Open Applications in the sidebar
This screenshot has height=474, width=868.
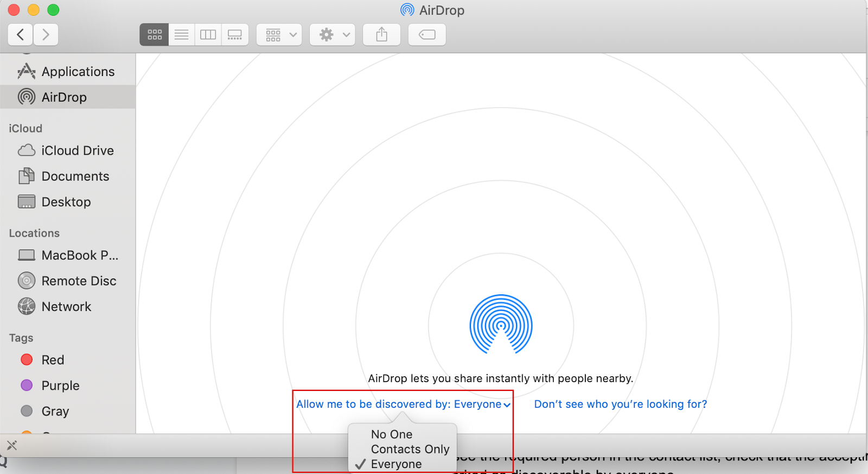click(68, 72)
